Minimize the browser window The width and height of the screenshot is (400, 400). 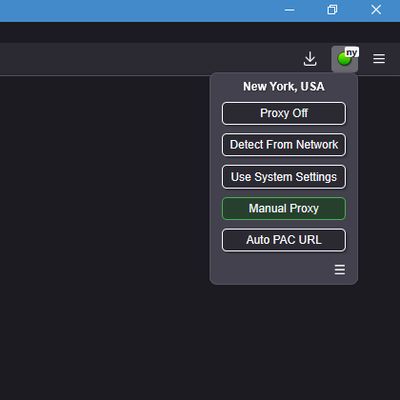289,10
